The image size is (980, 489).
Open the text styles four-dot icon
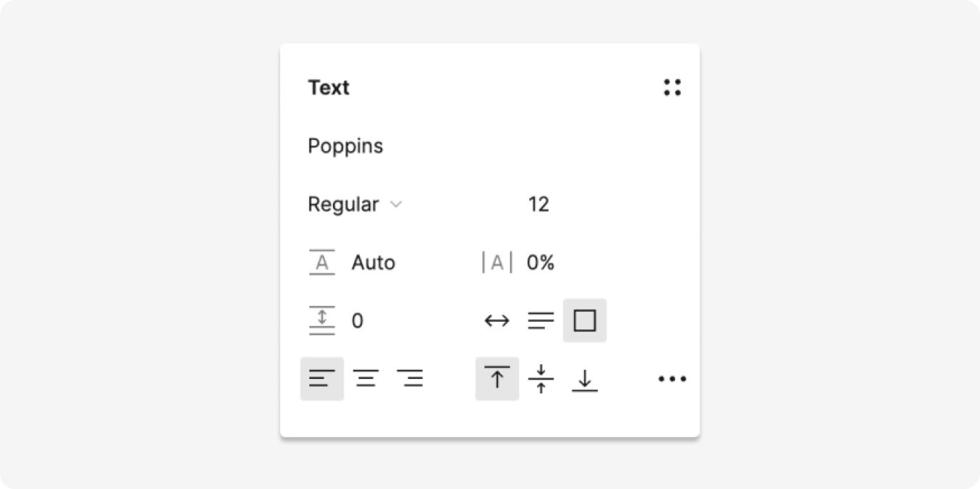click(672, 88)
